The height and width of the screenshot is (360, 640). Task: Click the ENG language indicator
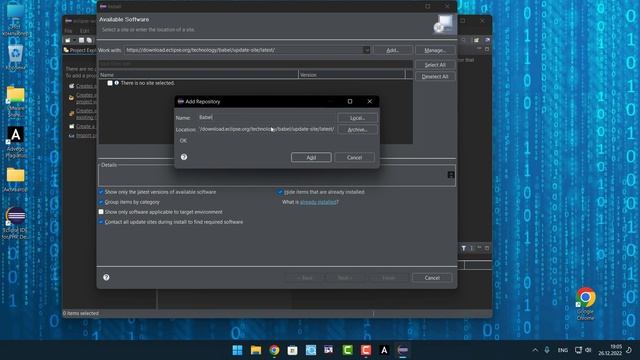point(562,350)
